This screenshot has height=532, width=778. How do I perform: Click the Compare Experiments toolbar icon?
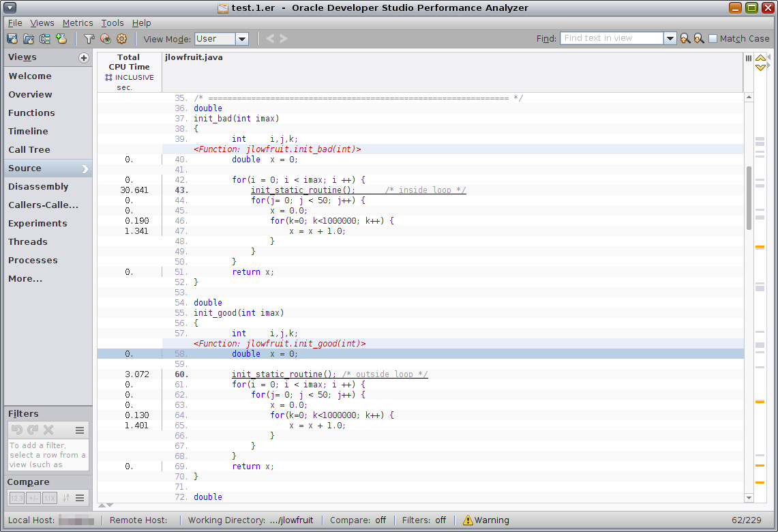[x=45, y=39]
